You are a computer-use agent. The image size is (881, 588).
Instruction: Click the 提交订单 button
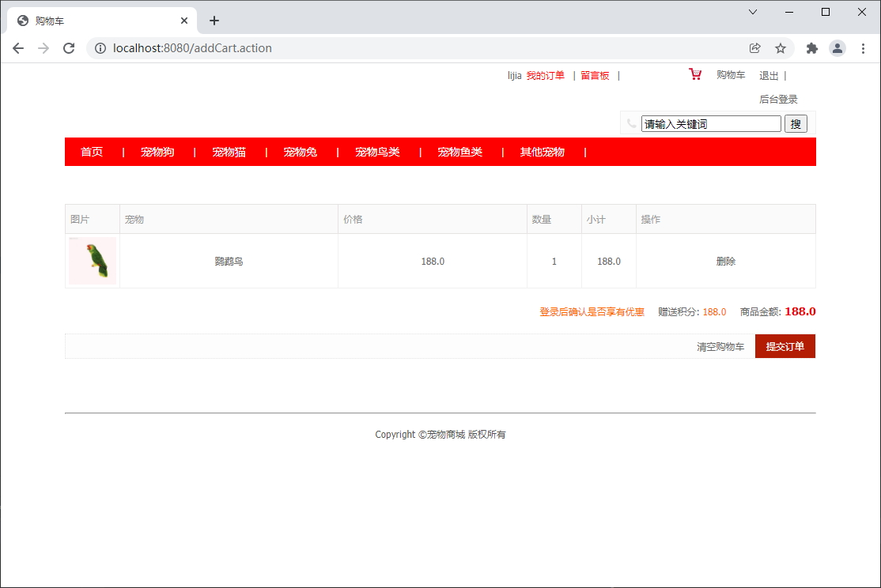[x=785, y=346]
